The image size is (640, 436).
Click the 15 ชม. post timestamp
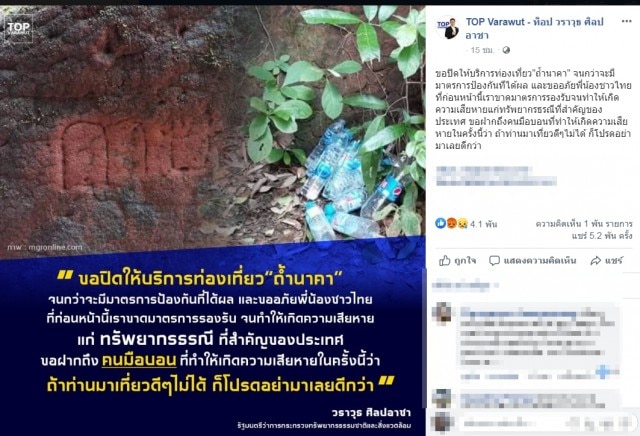click(482, 50)
